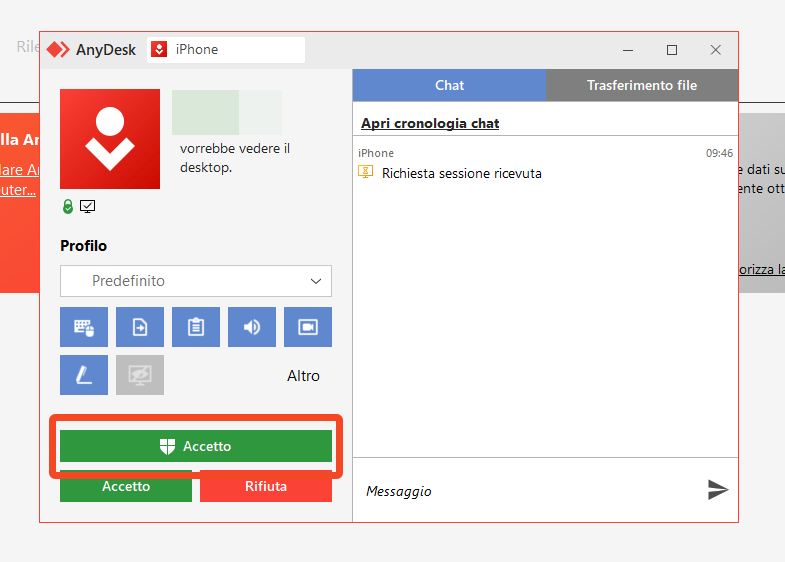Viewport: 785px width, 562px height.
Task: Select the iPhone session tab
Action: click(226, 50)
